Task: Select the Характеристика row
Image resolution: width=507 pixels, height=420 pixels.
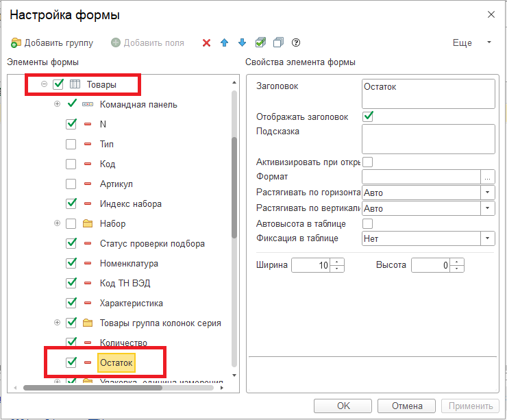Action: (x=131, y=303)
